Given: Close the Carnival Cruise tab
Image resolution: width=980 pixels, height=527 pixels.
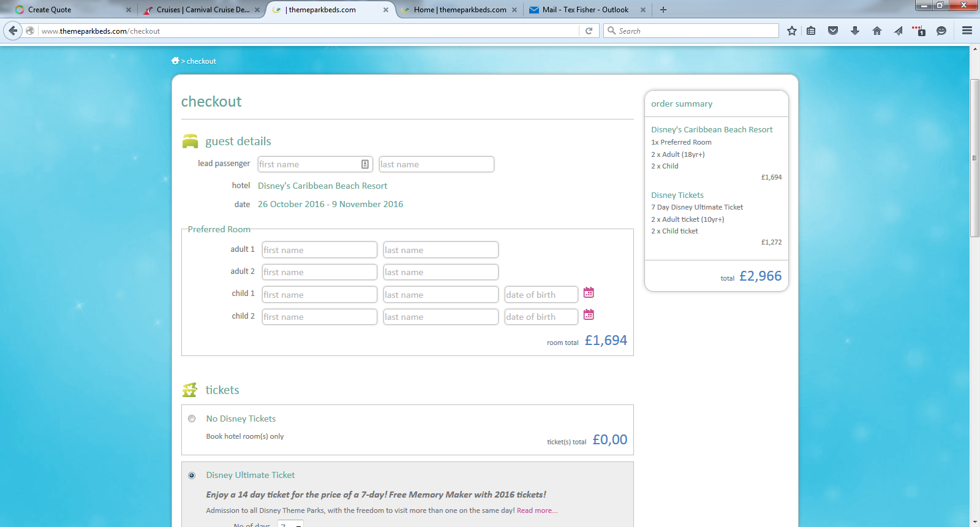Looking at the screenshot, I should click(257, 10).
